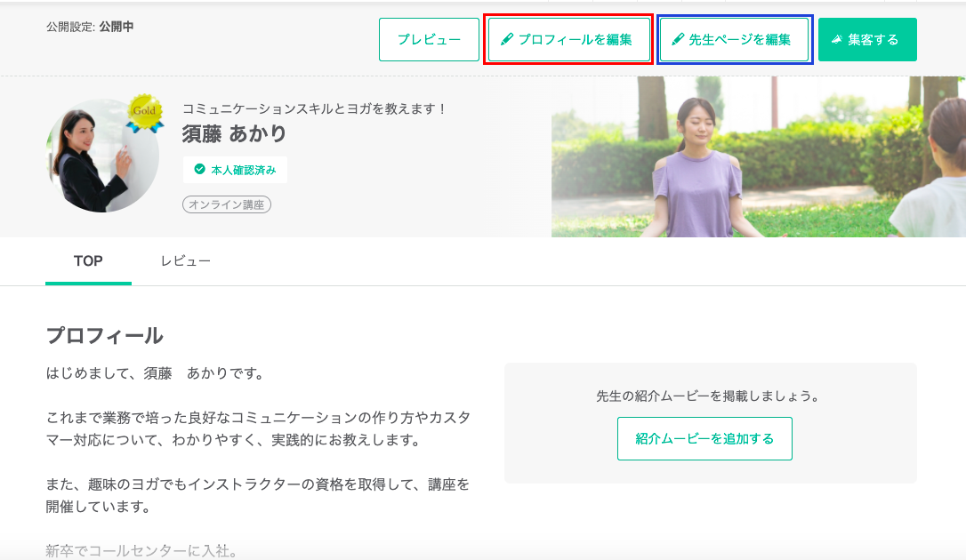Click the name 須藤 あかり
This screenshot has height=560, width=966.
pos(234,133)
